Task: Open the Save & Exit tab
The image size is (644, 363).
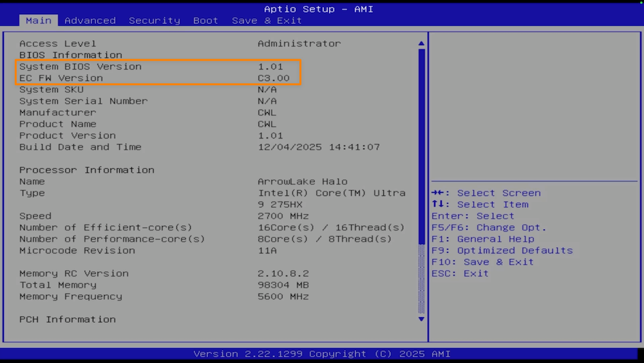Action: (x=267, y=21)
